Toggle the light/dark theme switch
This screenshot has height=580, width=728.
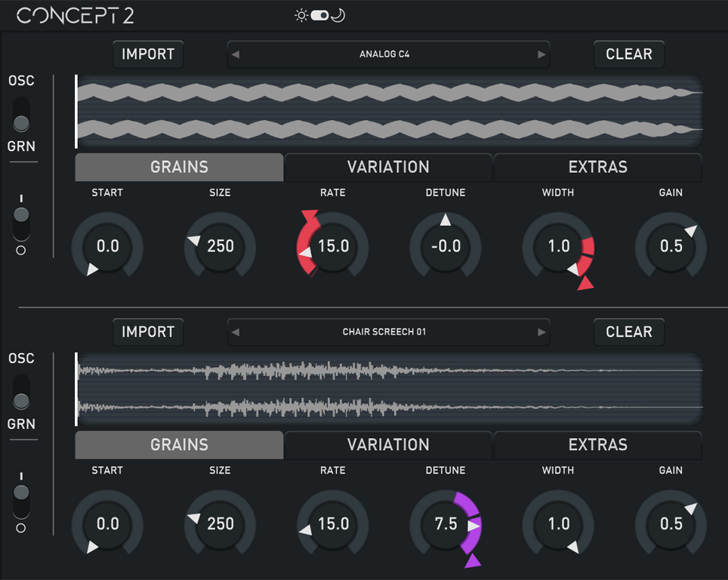[319, 15]
